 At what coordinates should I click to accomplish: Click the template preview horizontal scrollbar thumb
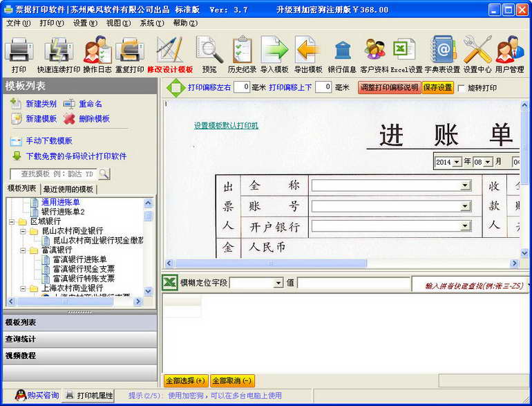[270, 264]
